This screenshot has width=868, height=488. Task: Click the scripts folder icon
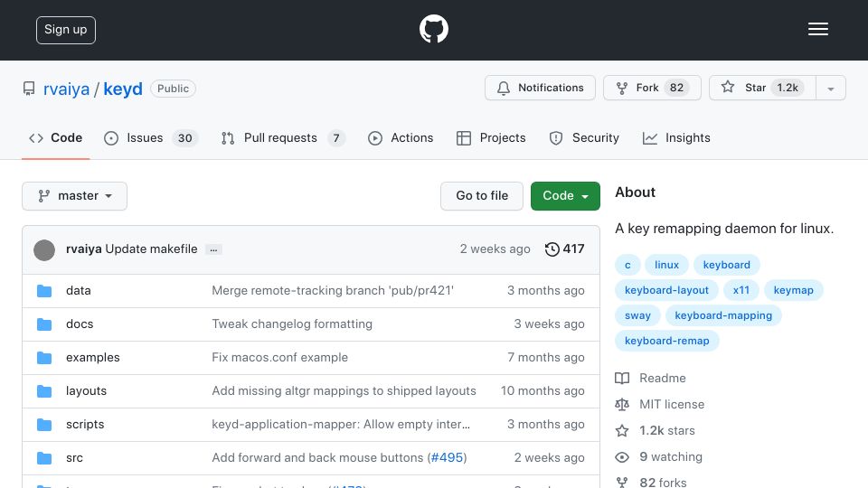(44, 425)
